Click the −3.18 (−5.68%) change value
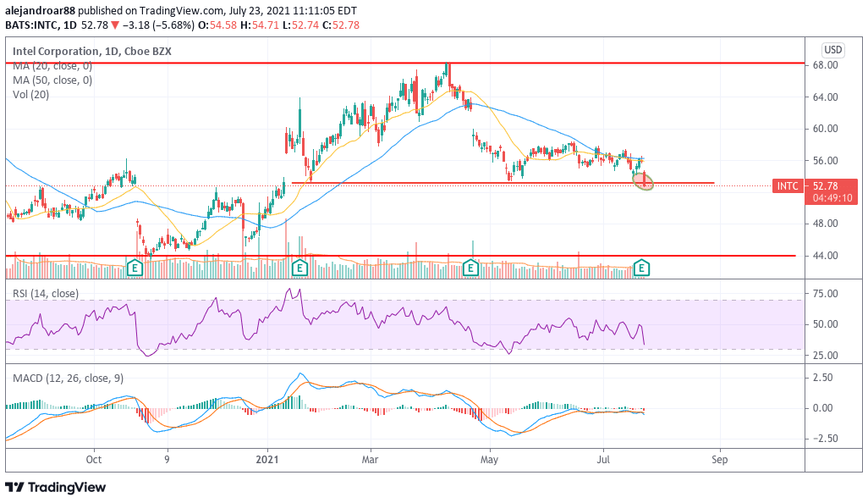 tap(157, 25)
